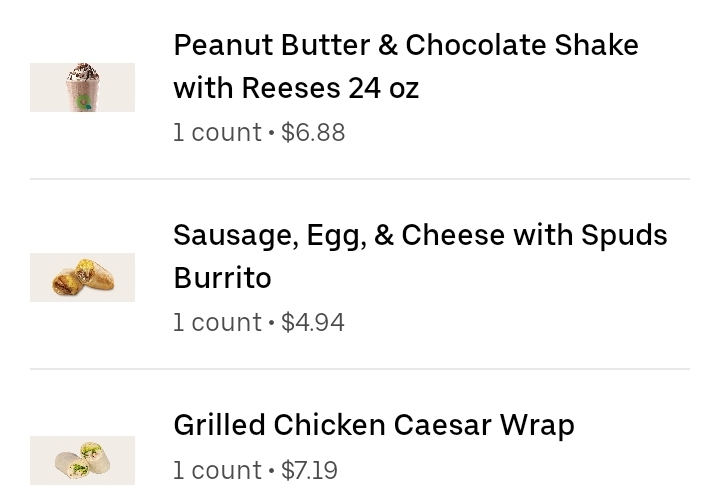This screenshot has width=720, height=501.
Task: Click the green logo on the shake cup
Action: 84,102
